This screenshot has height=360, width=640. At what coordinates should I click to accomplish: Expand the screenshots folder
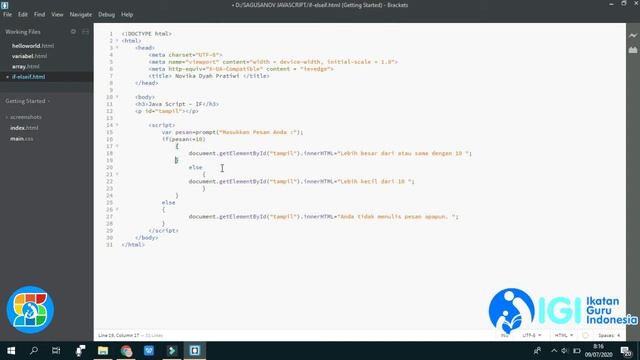coord(23,117)
